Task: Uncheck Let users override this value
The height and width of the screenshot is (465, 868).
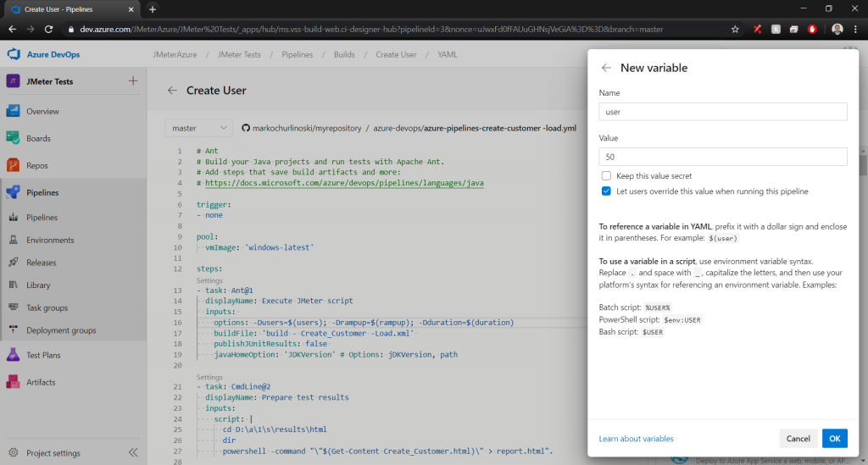Action: (x=606, y=191)
